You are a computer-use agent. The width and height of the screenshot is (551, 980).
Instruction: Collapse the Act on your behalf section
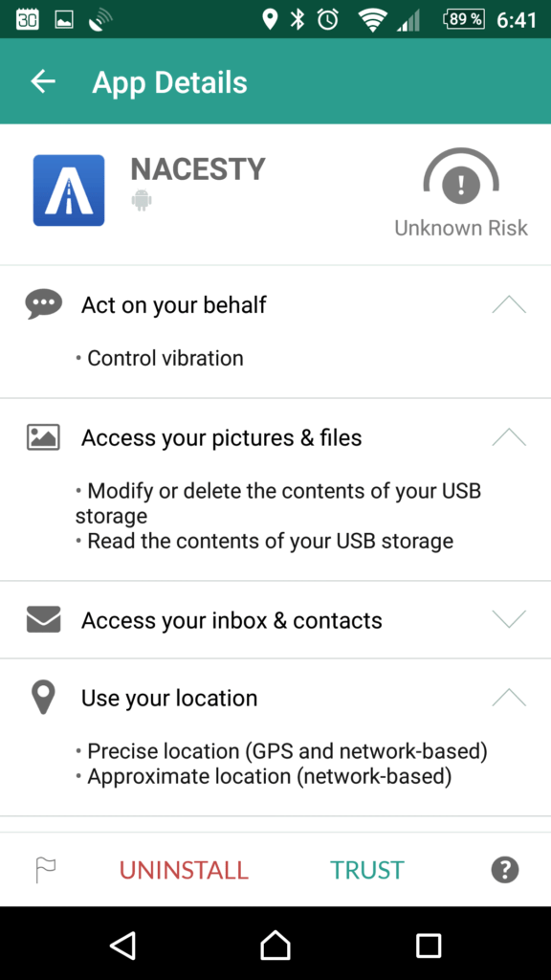[x=509, y=304]
